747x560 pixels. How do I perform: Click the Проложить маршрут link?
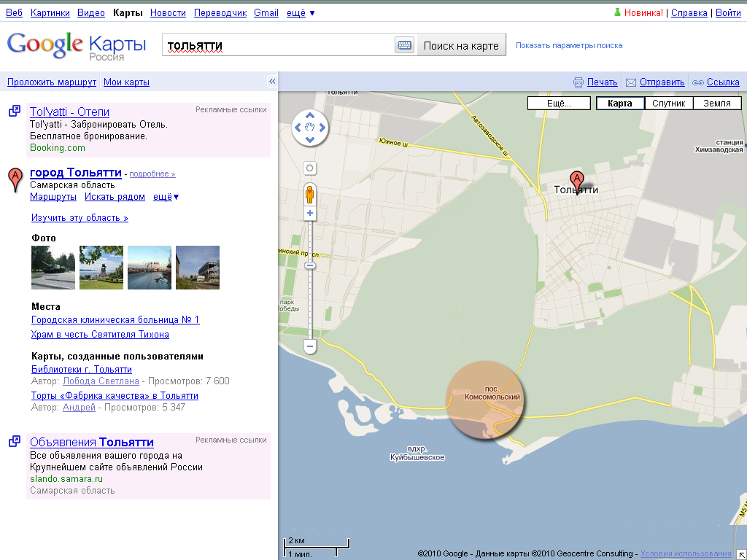[x=52, y=82]
